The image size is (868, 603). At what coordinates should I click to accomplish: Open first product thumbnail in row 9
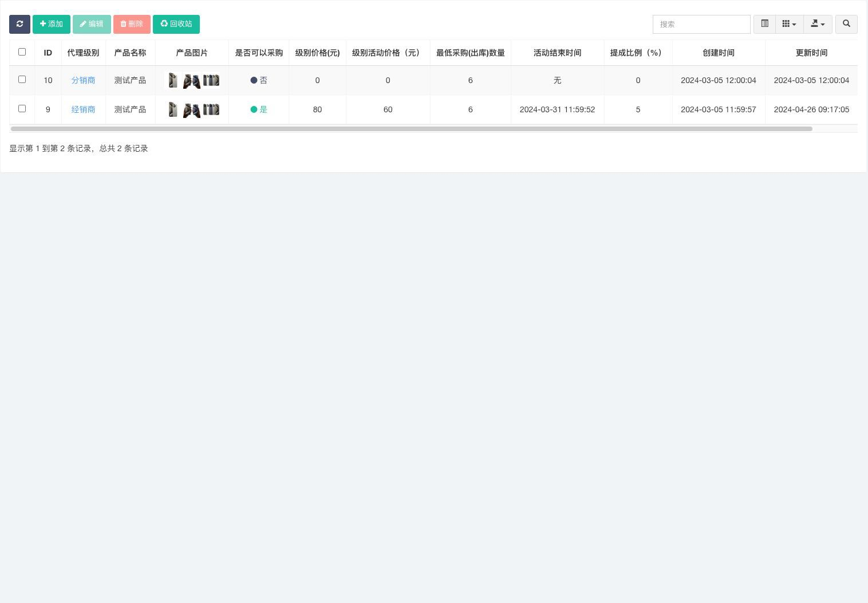[173, 109]
